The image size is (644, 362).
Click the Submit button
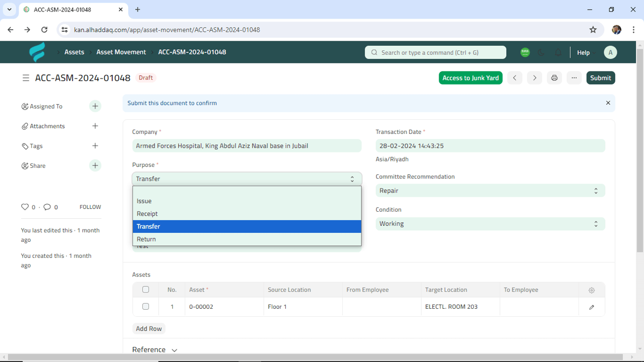[x=601, y=78]
